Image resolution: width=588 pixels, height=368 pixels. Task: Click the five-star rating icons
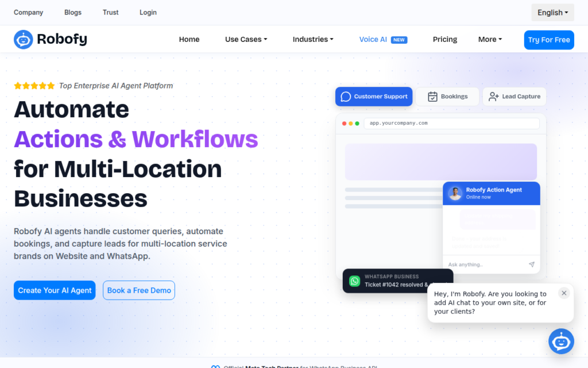[34, 86]
